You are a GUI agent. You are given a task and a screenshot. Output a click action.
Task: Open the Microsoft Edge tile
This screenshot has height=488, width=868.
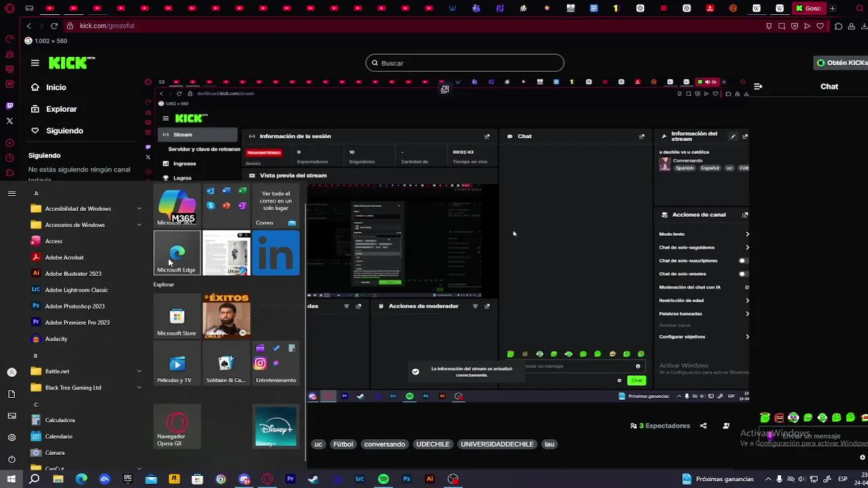coord(177,253)
